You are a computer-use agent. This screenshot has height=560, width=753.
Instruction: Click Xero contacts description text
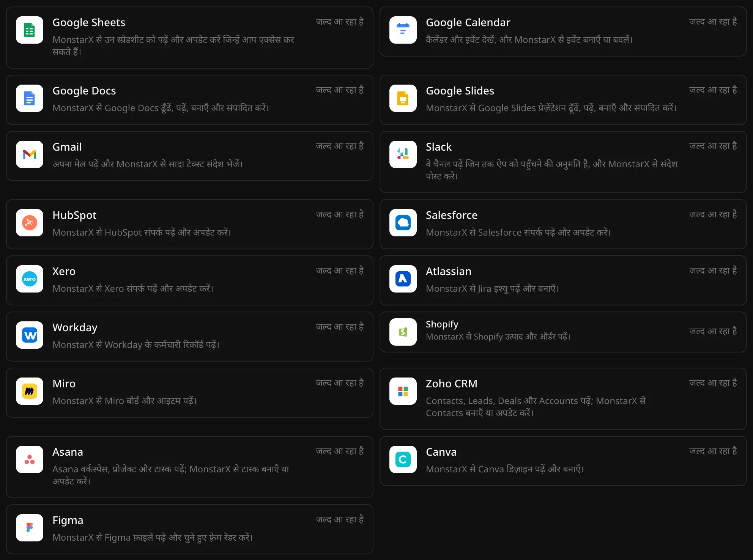pos(133,289)
